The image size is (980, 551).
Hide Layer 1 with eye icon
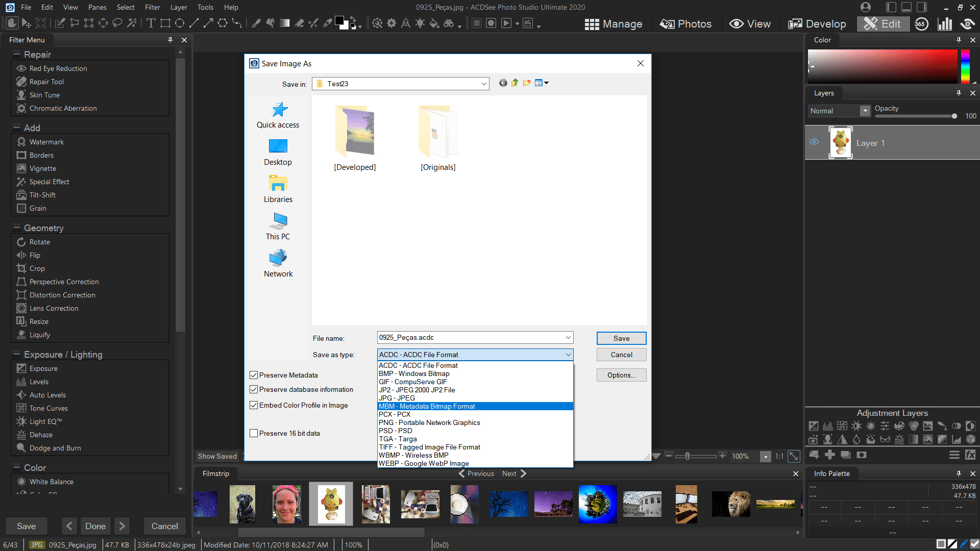pos(814,142)
